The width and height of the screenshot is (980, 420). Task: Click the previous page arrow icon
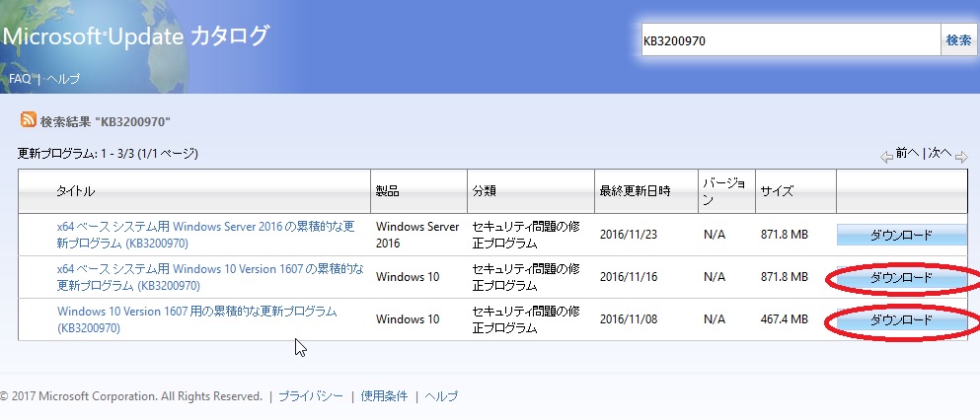[x=886, y=158]
